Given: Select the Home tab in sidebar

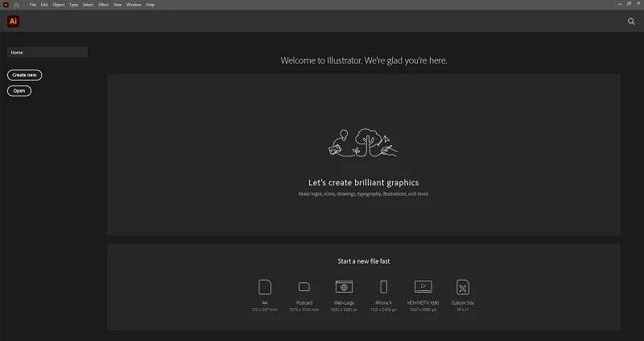Looking at the screenshot, I should tap(47, 52).
